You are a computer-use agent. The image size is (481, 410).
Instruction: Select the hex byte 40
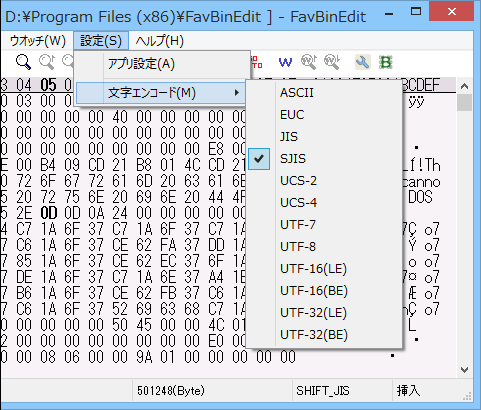[x=120, y=117]
